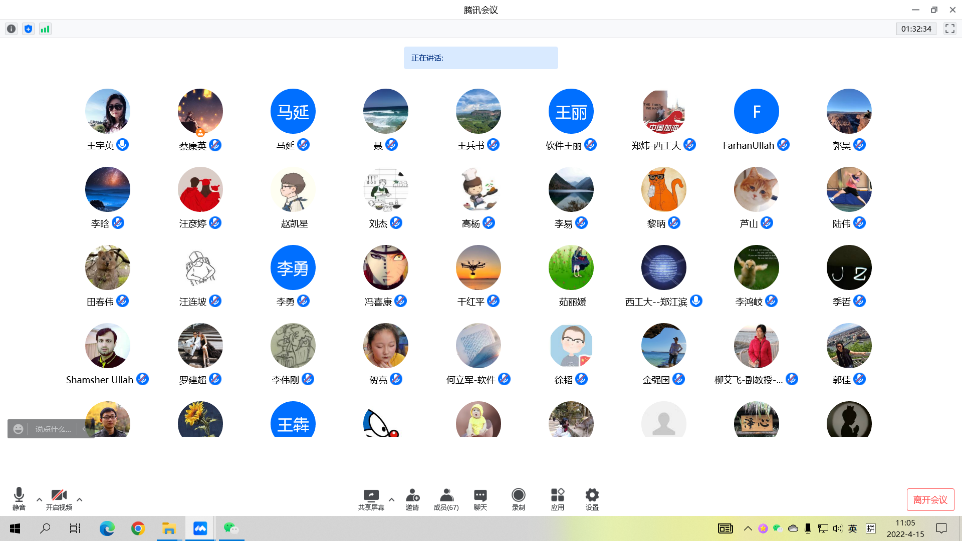This screenshot has width=962, height=541.
Task: Click the leave meeting (离开会议) button
Action: (930, 499)
